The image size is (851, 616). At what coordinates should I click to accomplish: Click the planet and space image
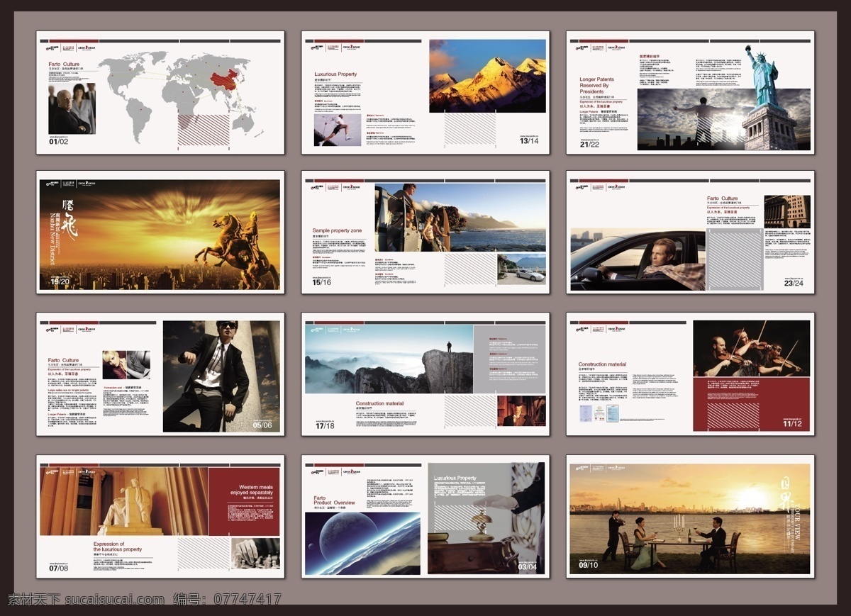point(363,544)
